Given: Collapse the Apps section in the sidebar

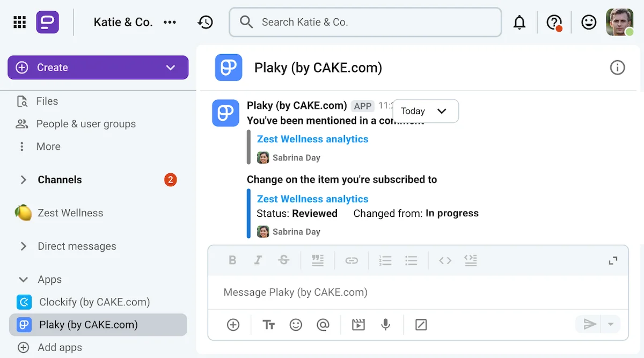Looking at the screenshot, I should tap(23, 279).
